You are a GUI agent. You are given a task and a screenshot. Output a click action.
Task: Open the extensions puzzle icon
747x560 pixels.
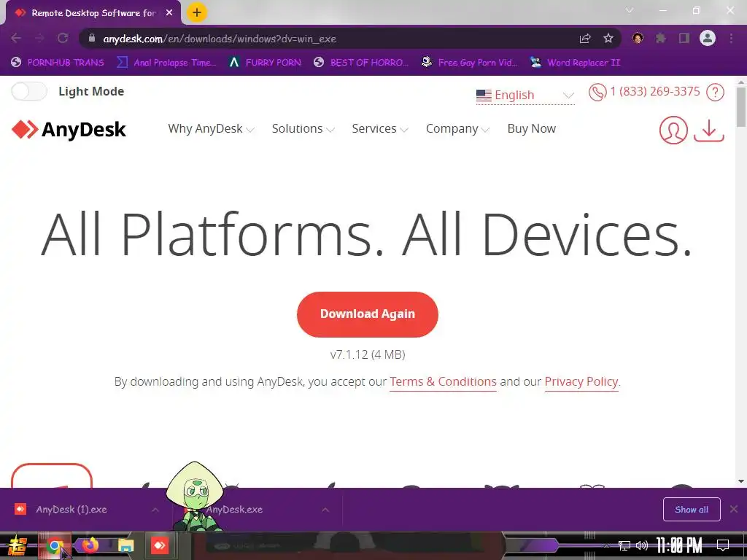click(x=660, y=38)
